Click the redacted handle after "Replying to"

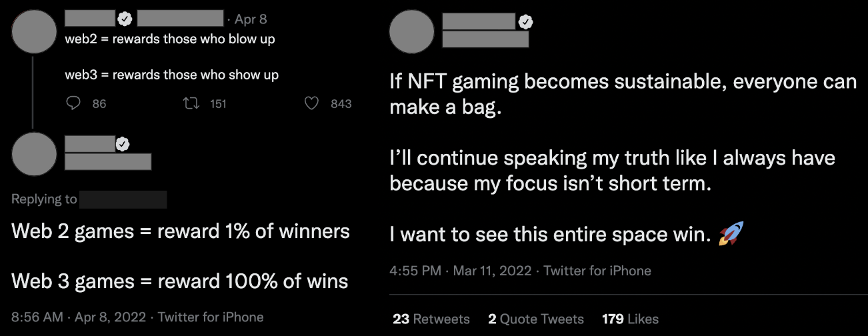click(x=123, y=199)
